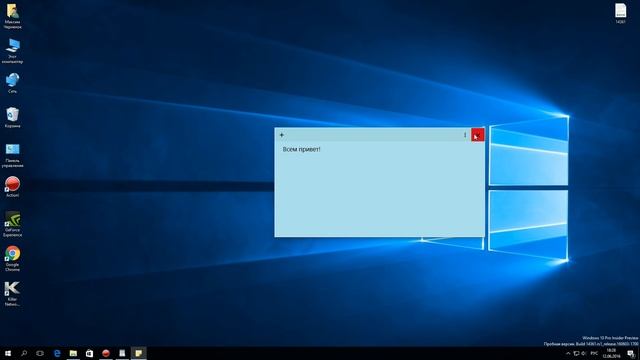Screen dimensions: 640x360
Task: Select the 14361 file on desktop
Action: pos(620,13)
